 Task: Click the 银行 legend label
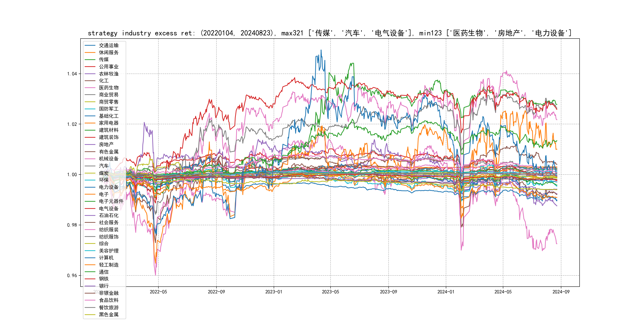pyautogui.click(x=104, y=286)
